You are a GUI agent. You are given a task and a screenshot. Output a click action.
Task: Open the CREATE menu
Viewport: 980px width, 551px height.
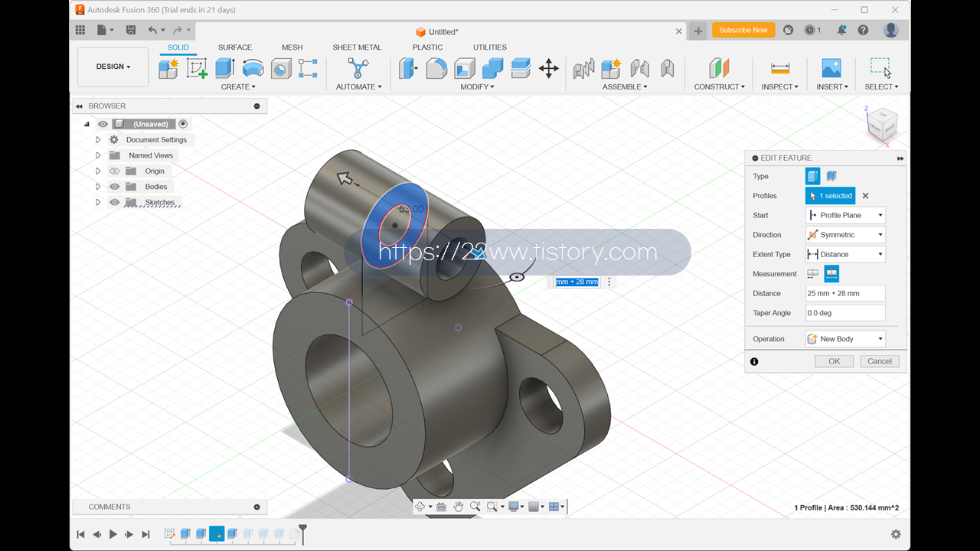coord(238,86)
